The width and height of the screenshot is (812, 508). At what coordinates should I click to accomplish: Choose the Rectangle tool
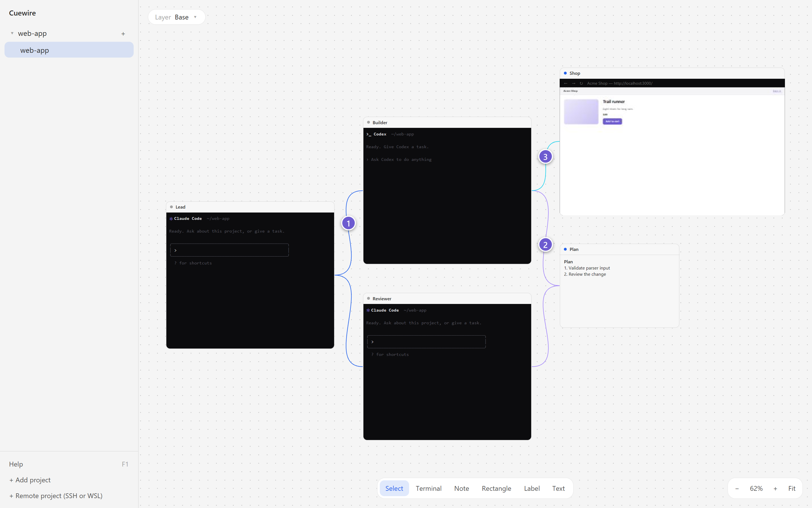tap(496, 489)
